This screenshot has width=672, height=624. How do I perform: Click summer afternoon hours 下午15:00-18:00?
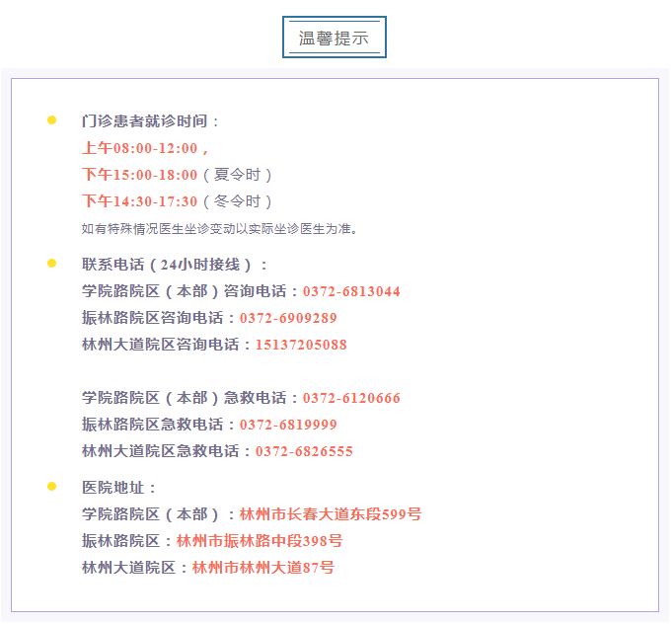140,175
